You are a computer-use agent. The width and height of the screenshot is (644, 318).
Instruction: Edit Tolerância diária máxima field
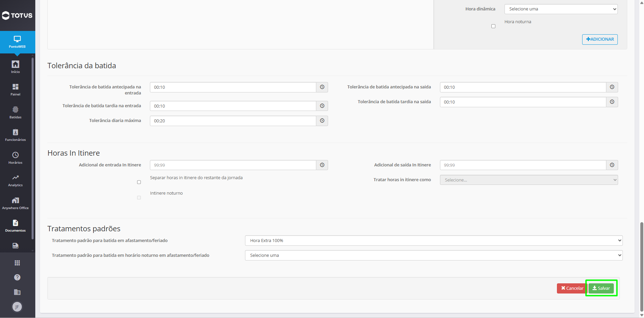point(233,121)
